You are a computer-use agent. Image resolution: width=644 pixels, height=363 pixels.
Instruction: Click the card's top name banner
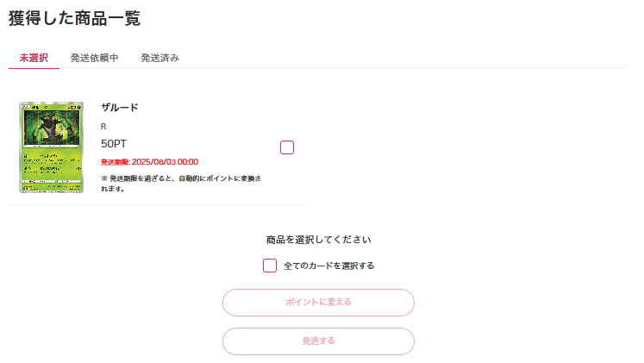[x=52, y=107]
